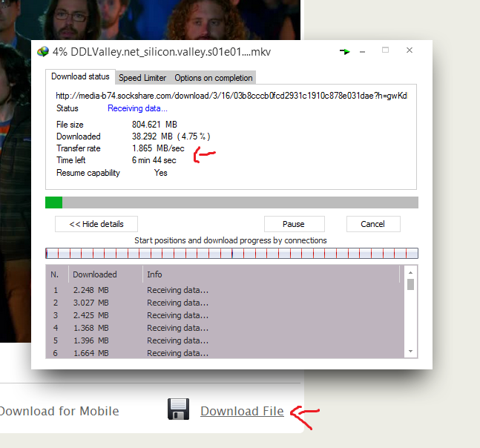Click the Download File link
This screenshot has width=480, height=448.
[x=242, y=411]
